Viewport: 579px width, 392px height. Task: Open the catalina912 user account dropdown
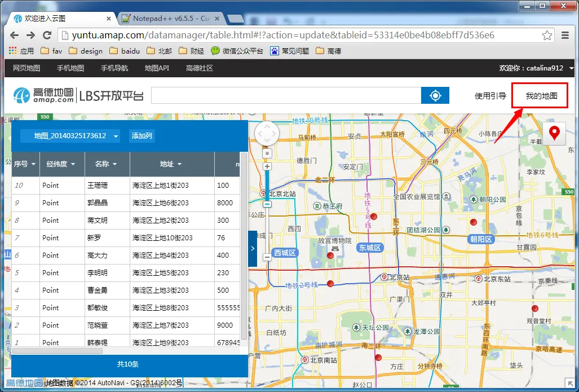pyautogui.click(x=572, y=68)
